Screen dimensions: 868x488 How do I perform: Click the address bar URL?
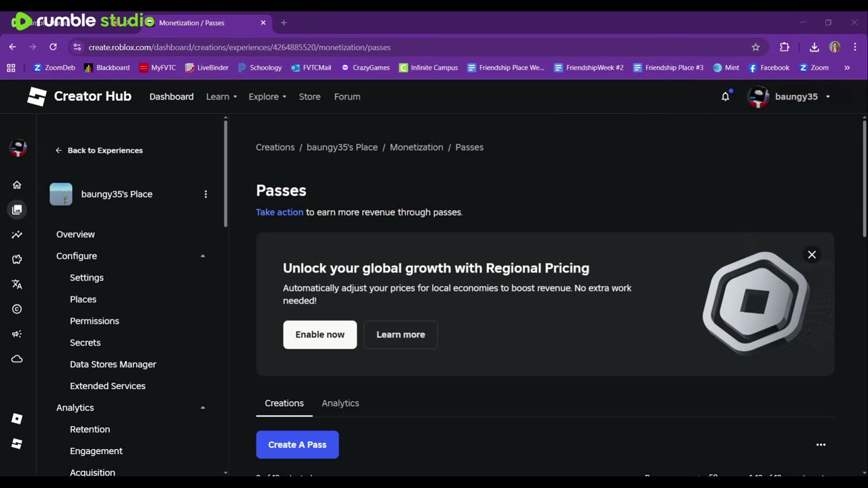(239, 47)
